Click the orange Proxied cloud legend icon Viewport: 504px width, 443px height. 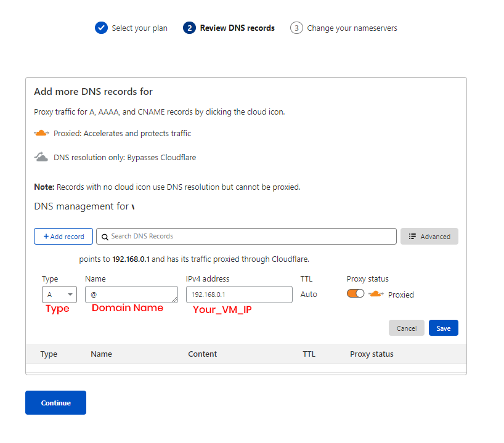(x=41, y=133)
